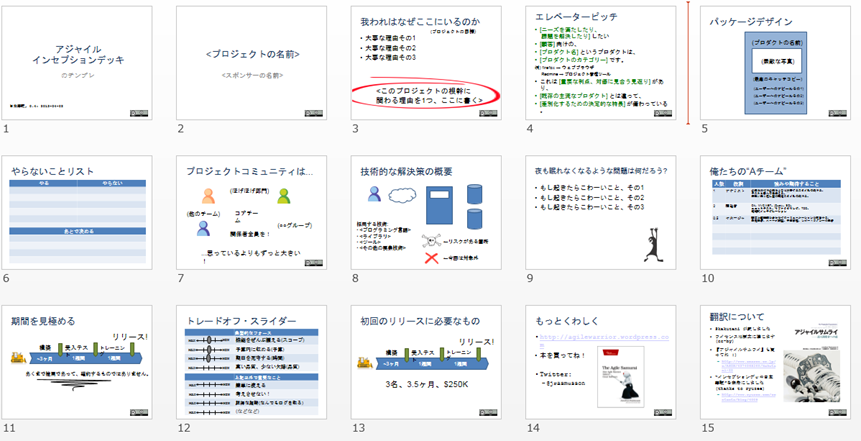The image size is (861, 441).
Task: Click the 本を買ってね！ bullet text
Action: pos(563,355)
